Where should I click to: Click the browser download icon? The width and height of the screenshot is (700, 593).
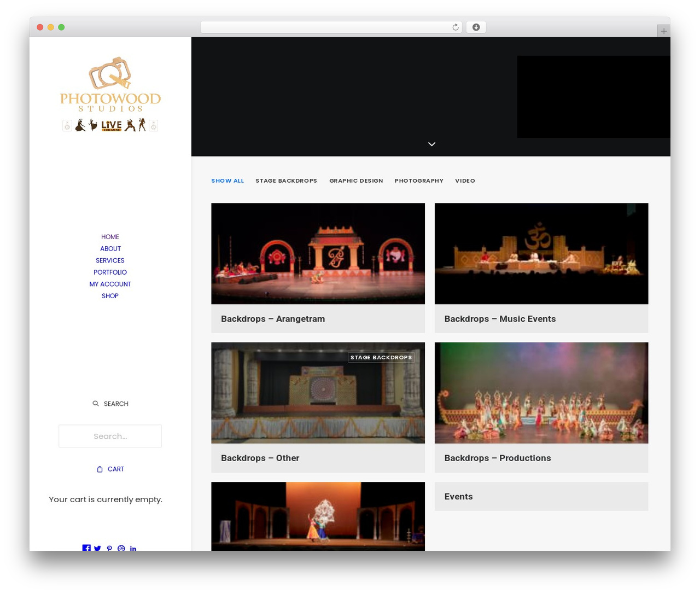coord(476,27)
